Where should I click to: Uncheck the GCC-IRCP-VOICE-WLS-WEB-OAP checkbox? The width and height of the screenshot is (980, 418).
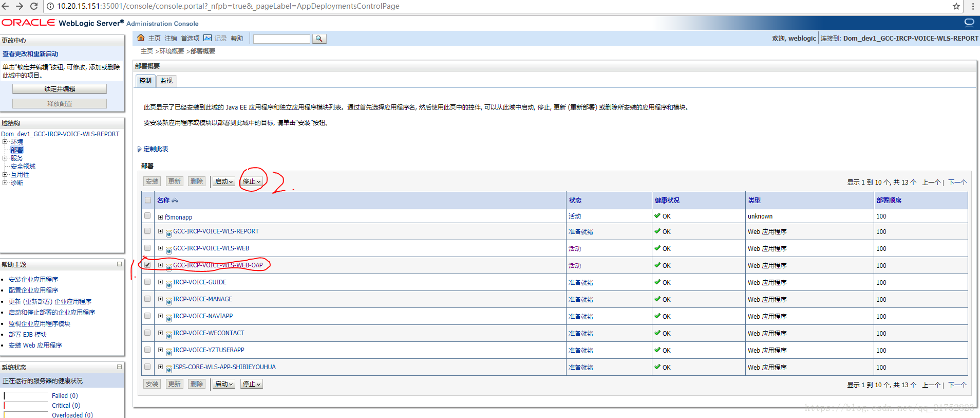pyautogui.click(x=147, y=265)
